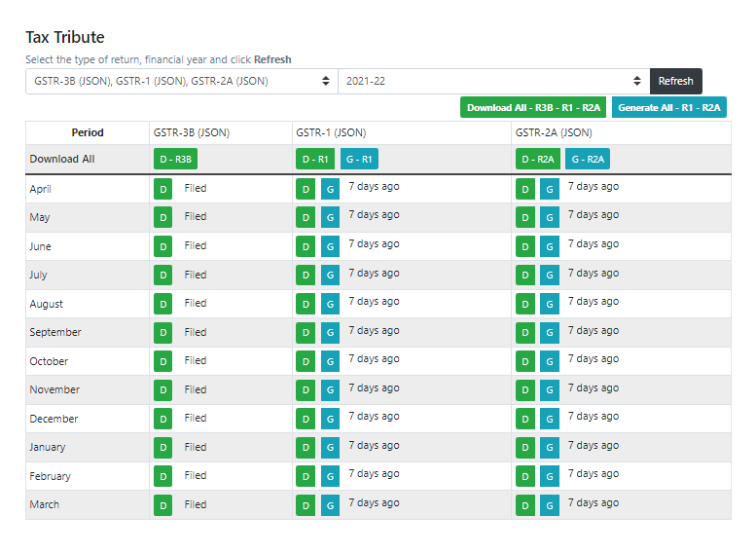Download GSTR-3B for November
Image resolution: width=756 pixels, height=553 pixels.
click(x=162, y=389)
